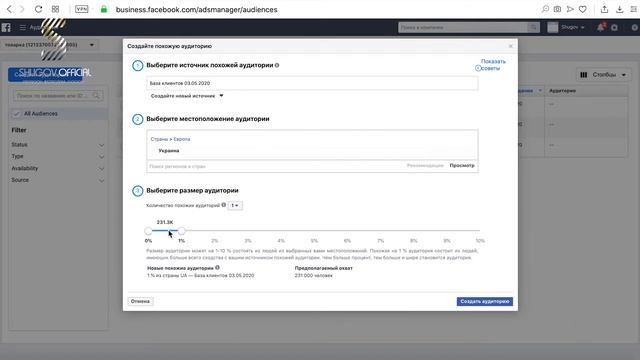Open the speed dial grid icon
This screenshot has width=640, height=360.
coord(56,9)
